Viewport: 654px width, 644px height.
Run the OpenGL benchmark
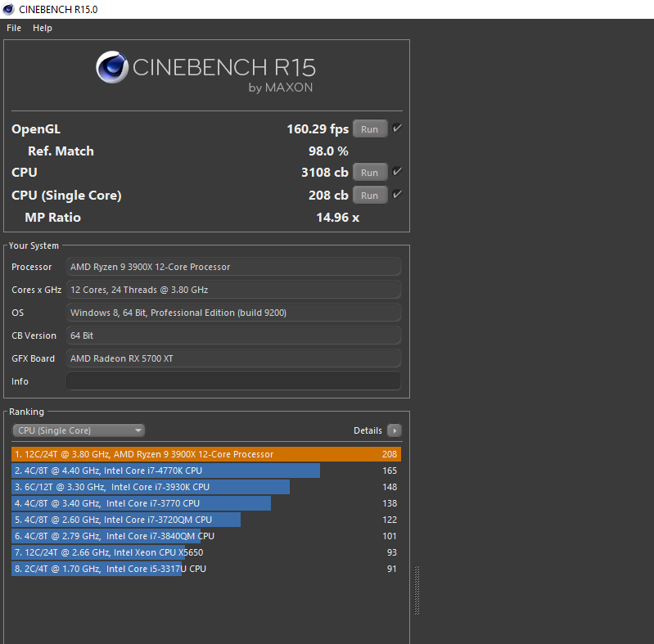pos(369,129)
